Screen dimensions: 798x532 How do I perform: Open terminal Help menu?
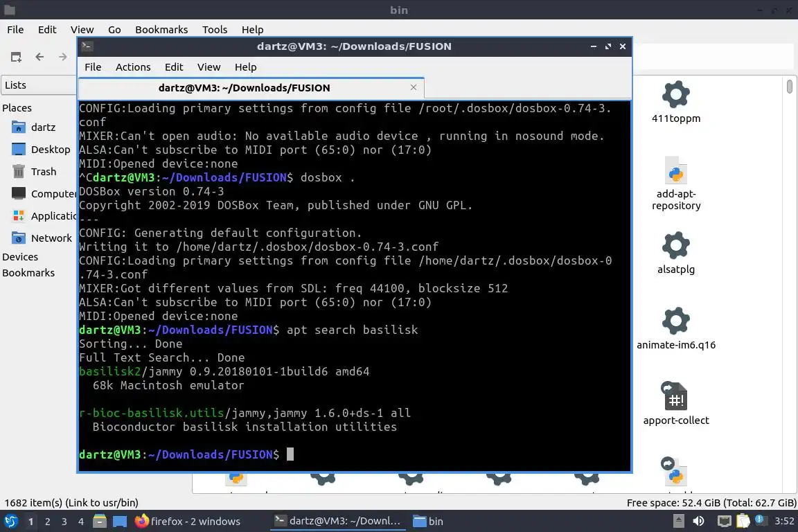click(x=245, y=67)
